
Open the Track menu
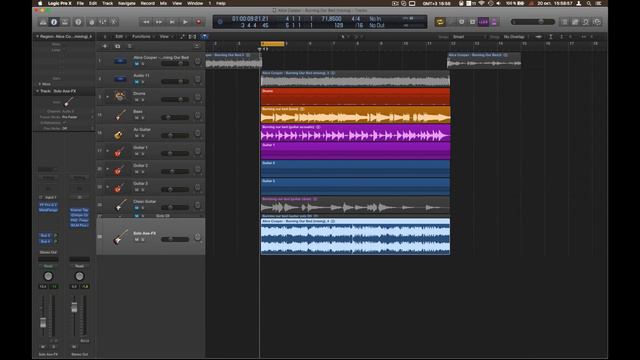click(x=108, y=3)
